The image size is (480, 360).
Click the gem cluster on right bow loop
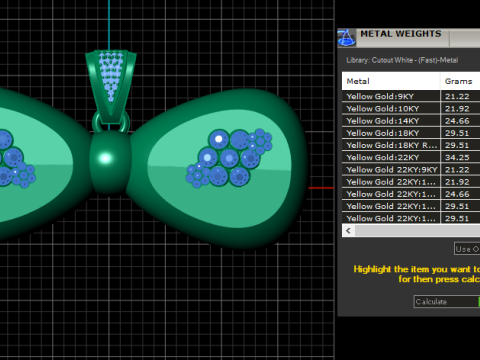pyautogui.click(x=229, y=158)
